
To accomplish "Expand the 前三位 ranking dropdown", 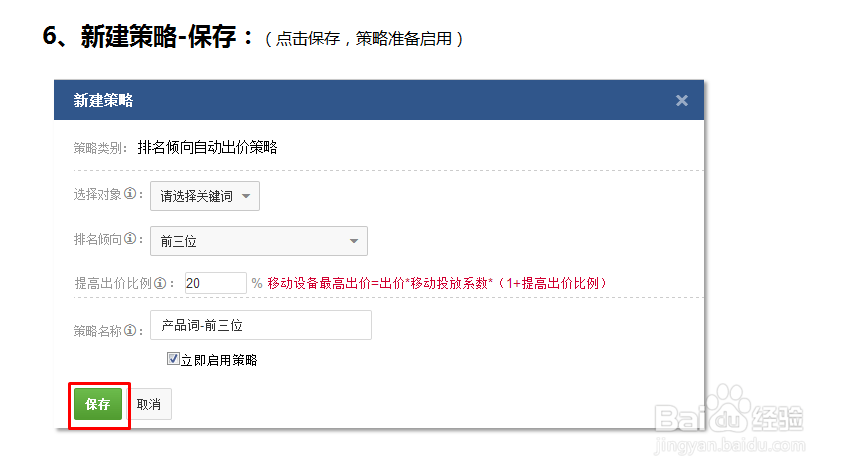I will 258,241.
